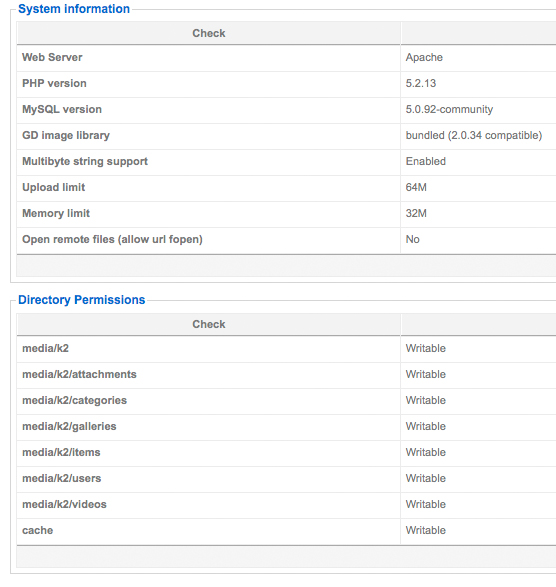Click the Upload limit 64M value
The width and height of the screenshot is (556, 587).
(x=416, y=187)
